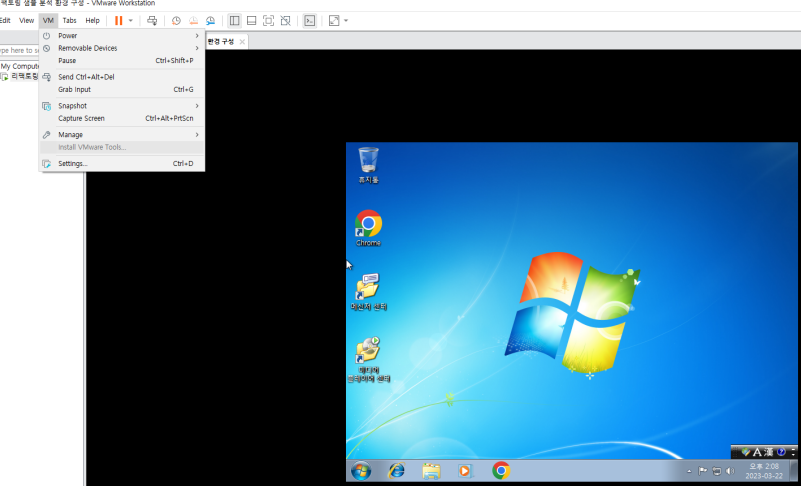This screenshot has width=801, height=486.
Task: Launch Internet Explorer from guest taskbar
Action: pyautogui.click(x=396, y=471)
